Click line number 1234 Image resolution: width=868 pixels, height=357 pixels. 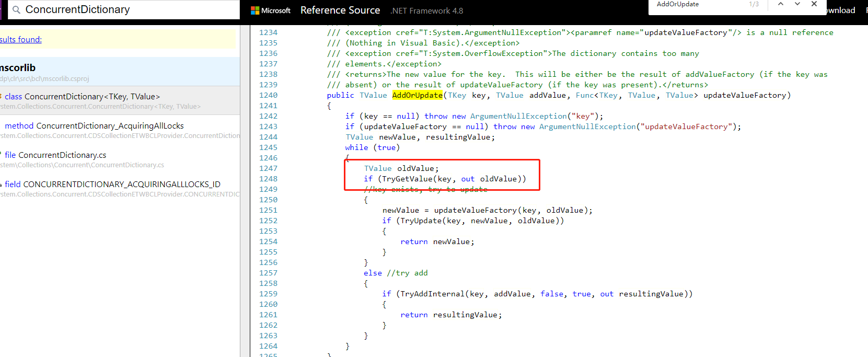click(268, 32)
